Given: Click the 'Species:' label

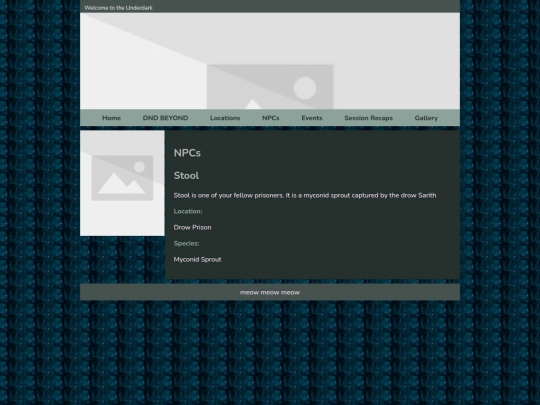Looking at the screenshot, I should pyautogui.click(x=186, y=243).
